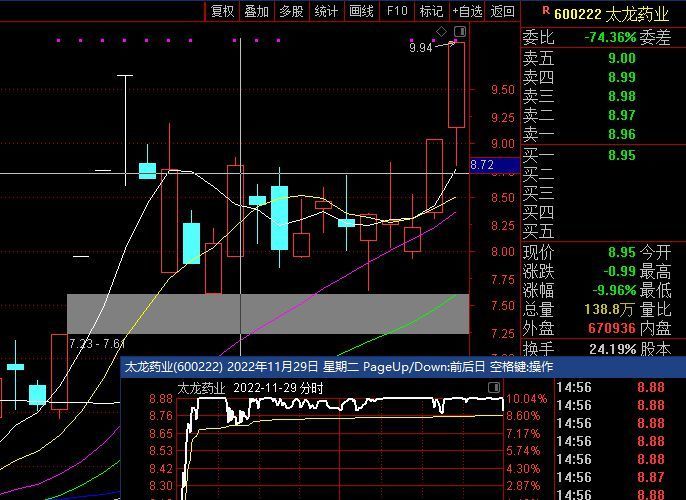Screen dimensions: 686x500
Task: Open the 复权 adjustment option
Action: (222, 11)
